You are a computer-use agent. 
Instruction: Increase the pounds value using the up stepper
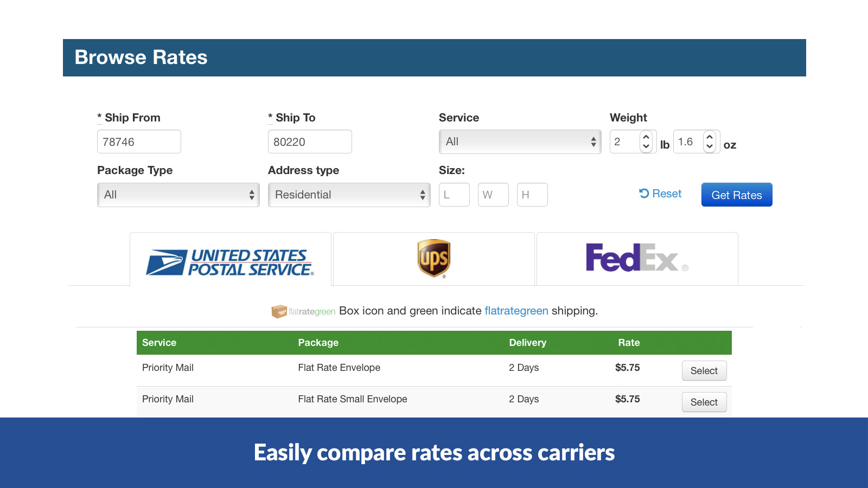pos(646,137)
